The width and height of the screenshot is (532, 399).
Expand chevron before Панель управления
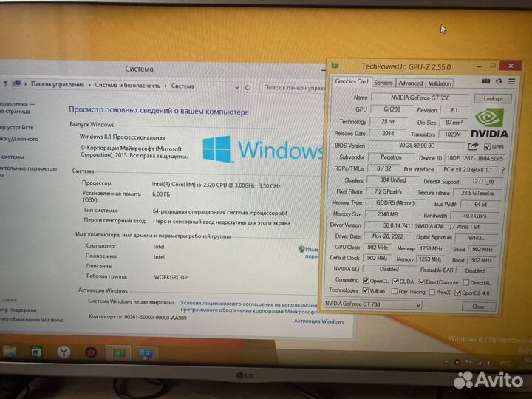[x=25, y=83]
